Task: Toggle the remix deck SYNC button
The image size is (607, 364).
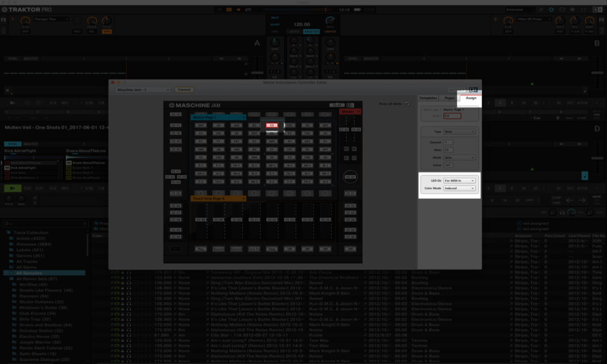Action: (12, 144)
